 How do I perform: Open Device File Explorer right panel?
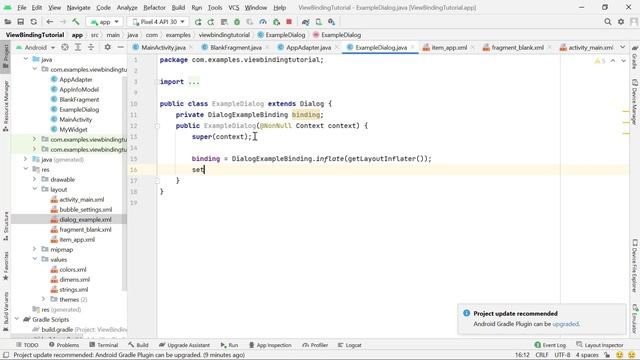coord(635,265)
